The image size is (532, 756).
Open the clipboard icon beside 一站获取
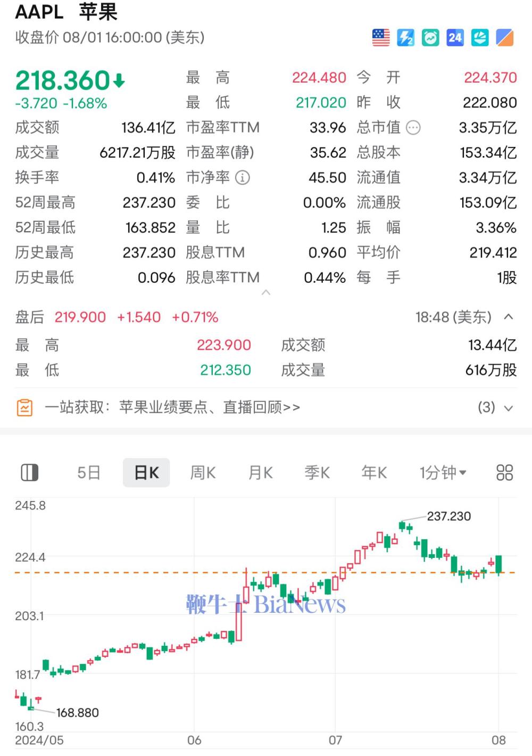(24, 407)
